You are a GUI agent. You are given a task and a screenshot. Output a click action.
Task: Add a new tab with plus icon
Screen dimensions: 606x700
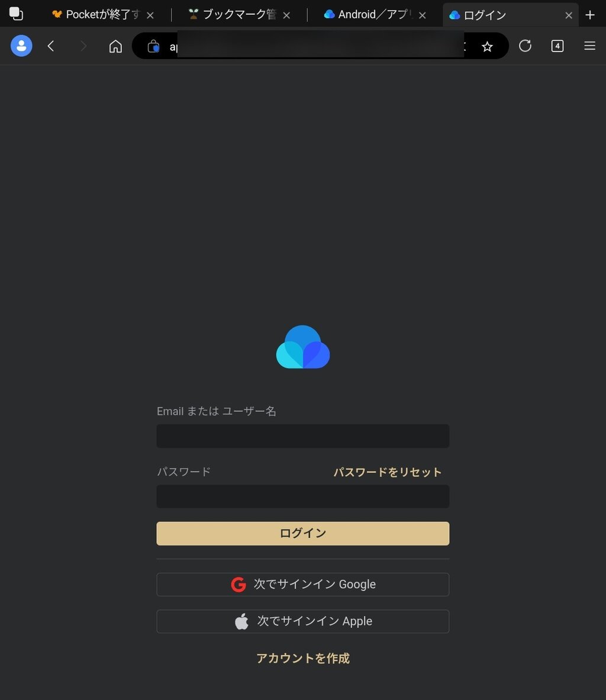tap(590, 15)
